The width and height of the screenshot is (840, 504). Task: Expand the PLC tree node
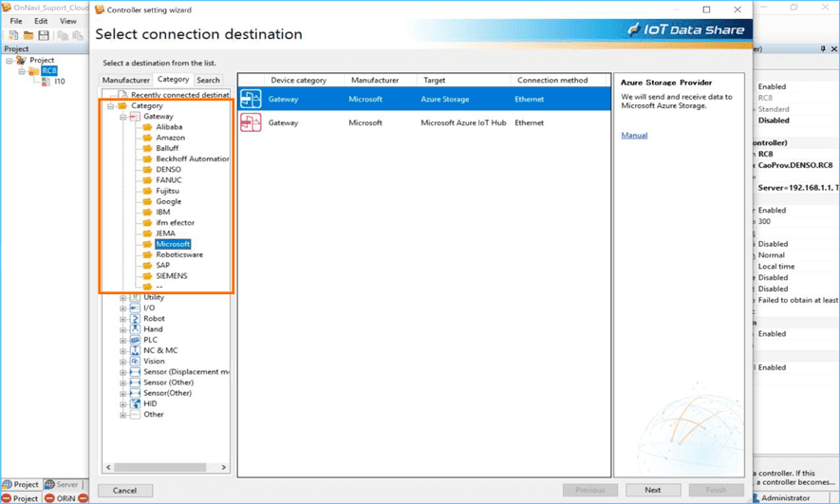pyautogui.click(x=122, y=341)
